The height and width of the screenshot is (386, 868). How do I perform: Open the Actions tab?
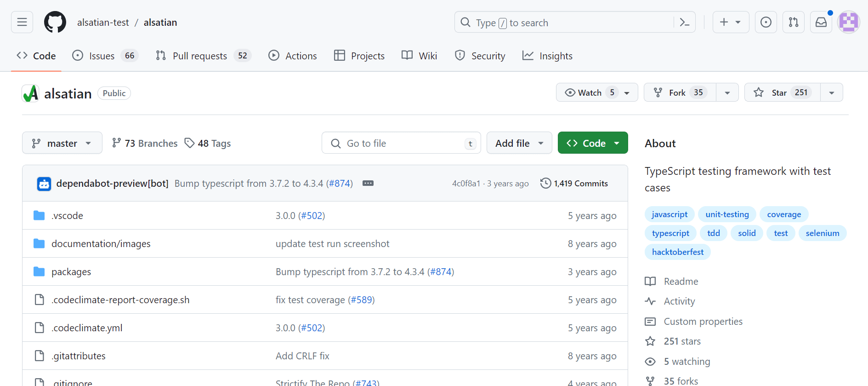(293, 56)
